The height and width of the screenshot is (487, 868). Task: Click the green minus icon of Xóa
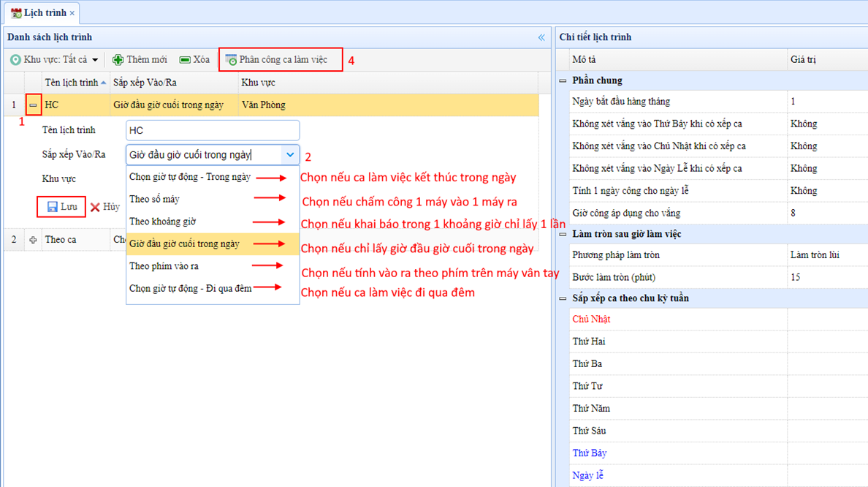pos(185,60)
